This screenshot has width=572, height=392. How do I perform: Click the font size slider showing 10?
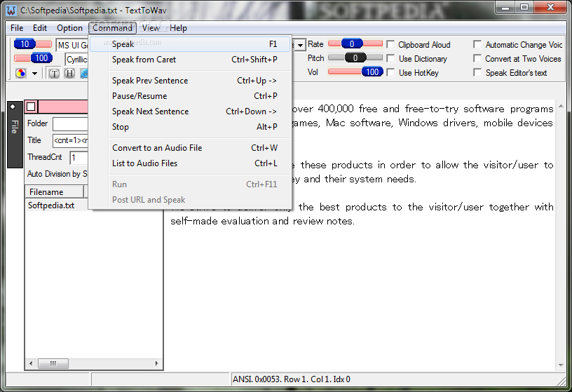coord(25,44)
